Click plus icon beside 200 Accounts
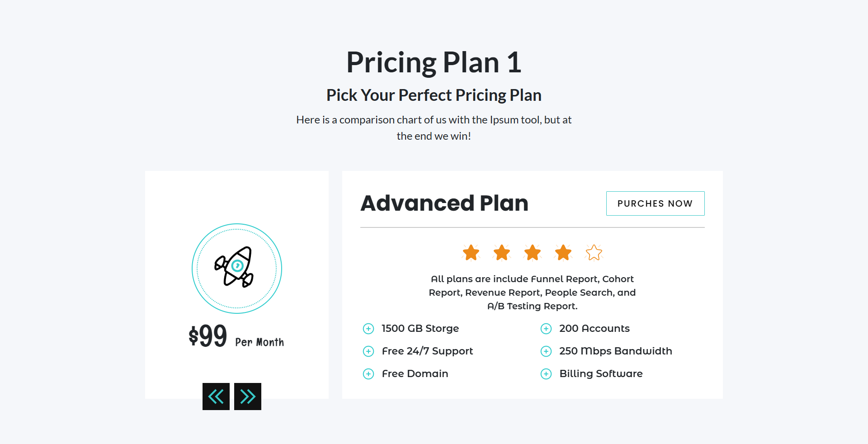The image size is (868, 444). tap(546, 329)
